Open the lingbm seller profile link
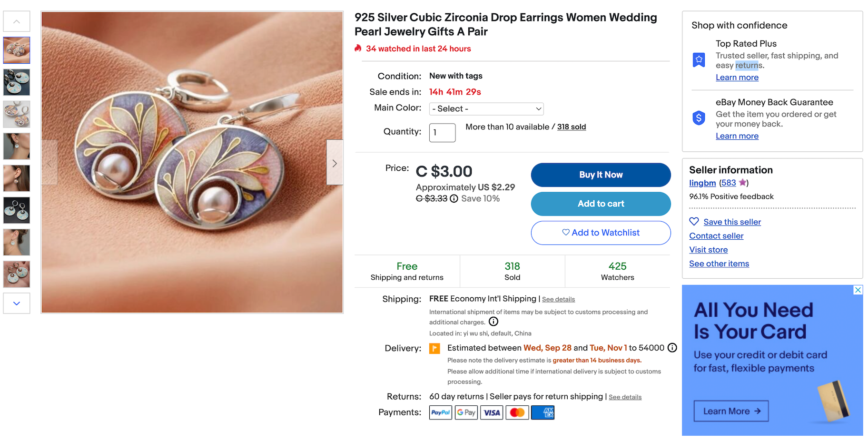Screen dimensions: 868x440 point(702,183)
